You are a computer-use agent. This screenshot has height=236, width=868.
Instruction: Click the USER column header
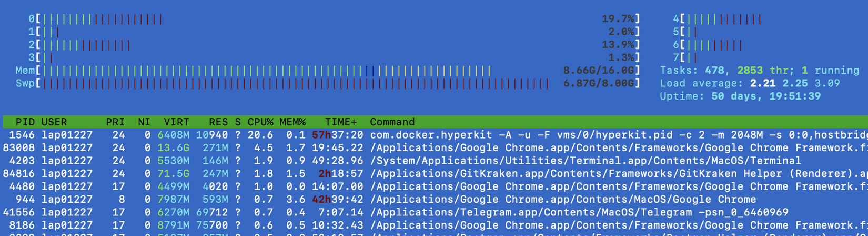(54, 122)
